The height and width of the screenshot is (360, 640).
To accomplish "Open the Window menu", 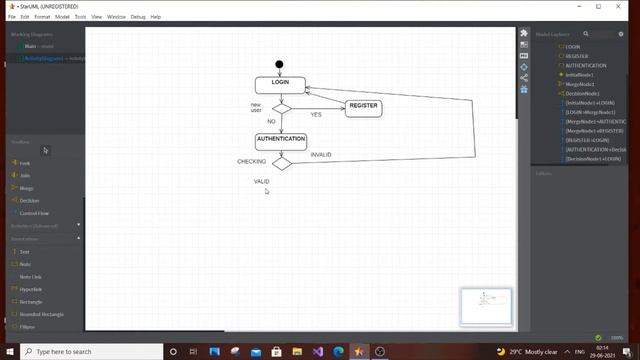I will [116, 17].
